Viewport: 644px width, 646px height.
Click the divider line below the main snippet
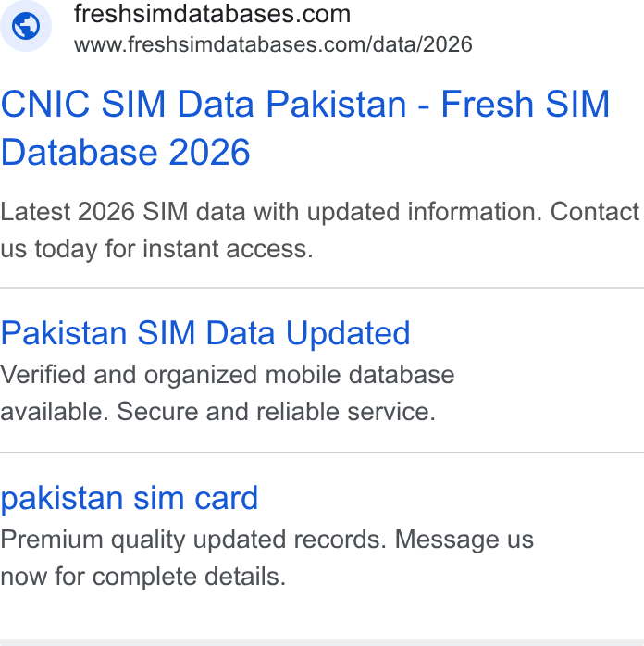(x=322, y=288)
